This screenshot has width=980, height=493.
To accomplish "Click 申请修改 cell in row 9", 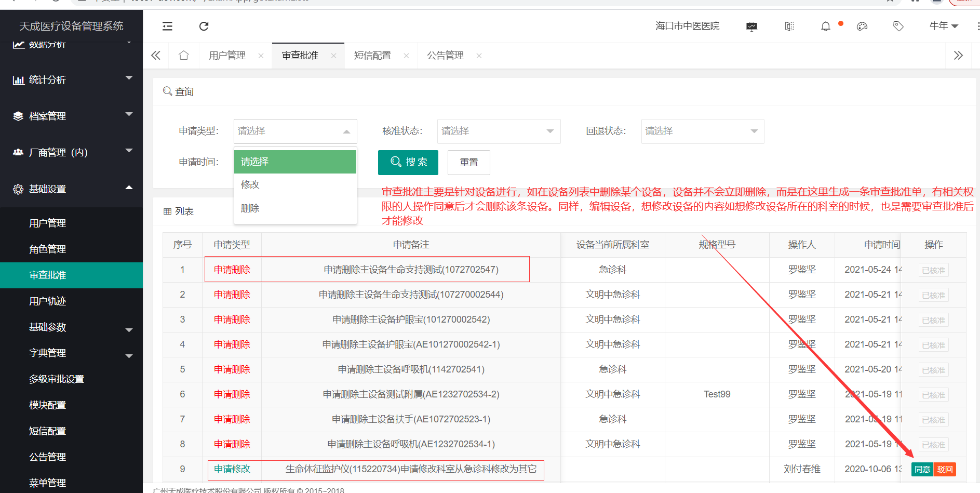I will 232,469.
